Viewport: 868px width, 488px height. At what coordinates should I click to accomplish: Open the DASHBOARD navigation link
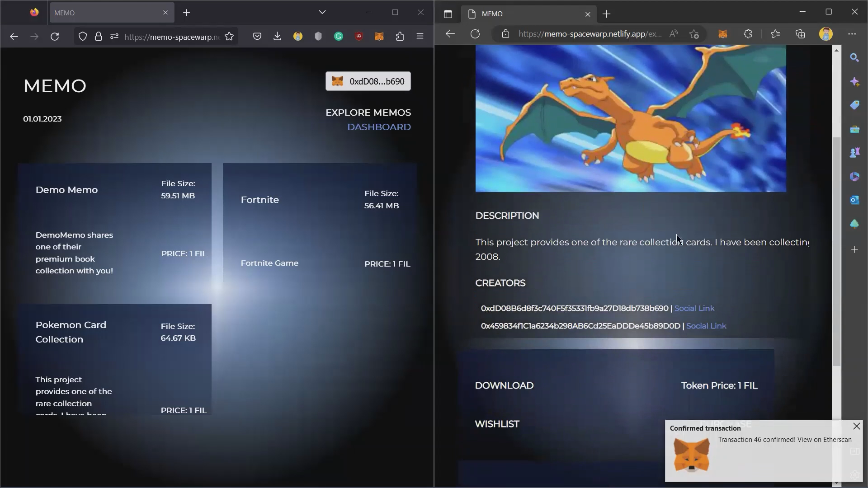pyautogui.click(x=379, y=127)
